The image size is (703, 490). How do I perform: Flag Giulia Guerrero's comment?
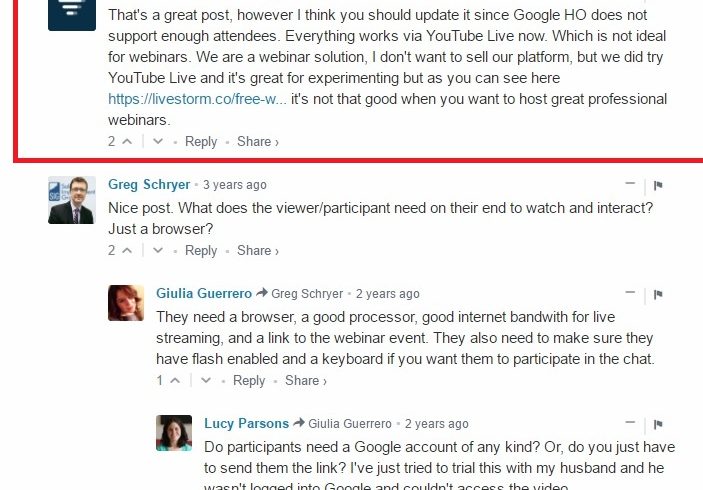(x=658, y=294)
